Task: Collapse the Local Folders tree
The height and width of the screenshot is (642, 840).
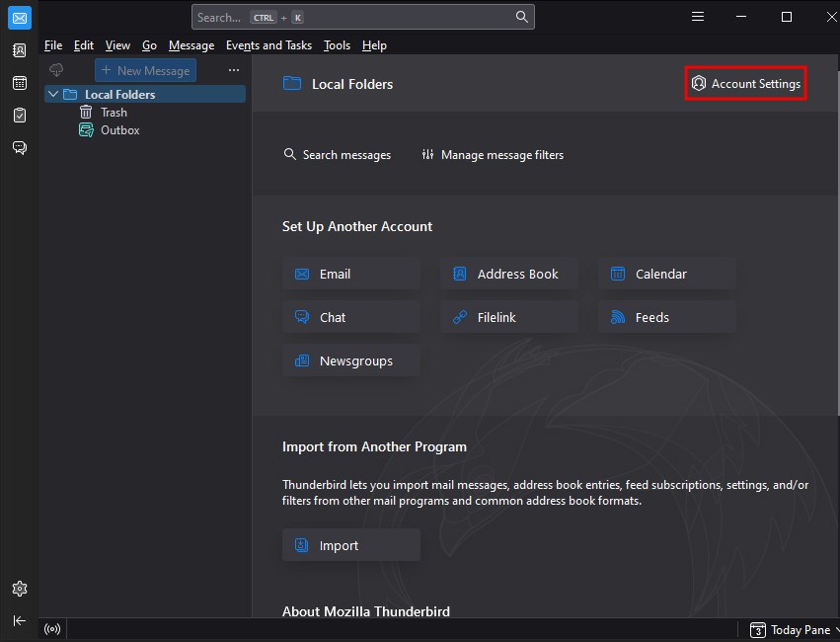Action: pyautogui.click(x=53, y=95)
